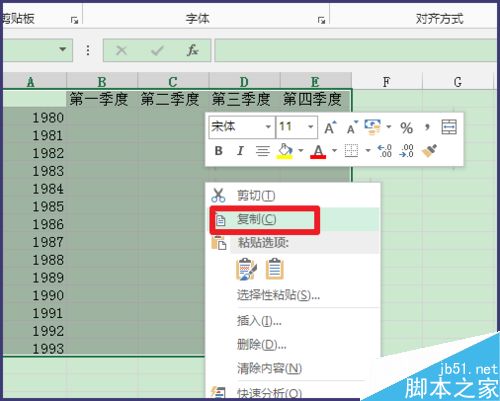Screen dimensions: 500x401
Task: Click the borders icon in mini toolbar
Action: [351, 151]
